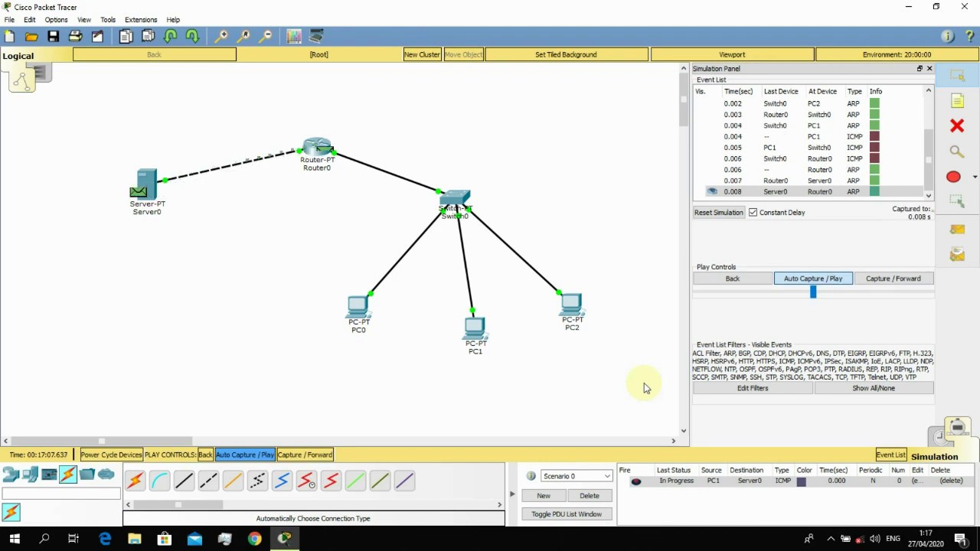
Task: Click the PDU color swatch in PDU list
Action: [802, 481]
